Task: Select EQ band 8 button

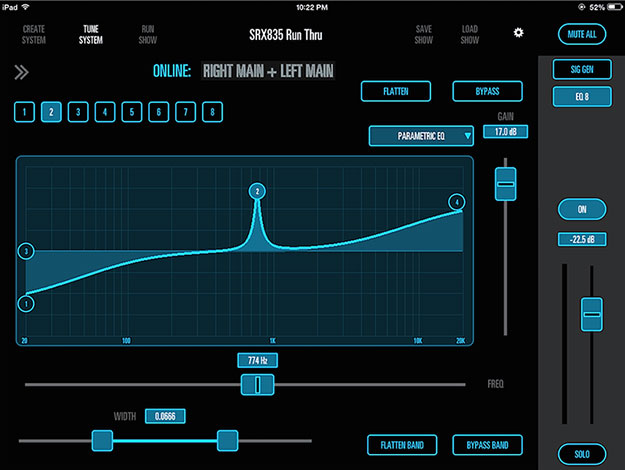Action: tap(212, 112)
